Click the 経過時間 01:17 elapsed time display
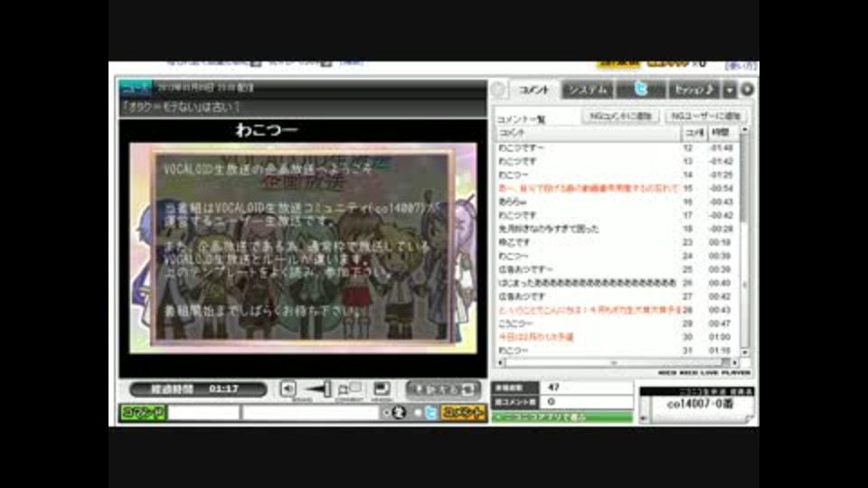The width and height of the screenshot is (868, 488). [198, 389]
